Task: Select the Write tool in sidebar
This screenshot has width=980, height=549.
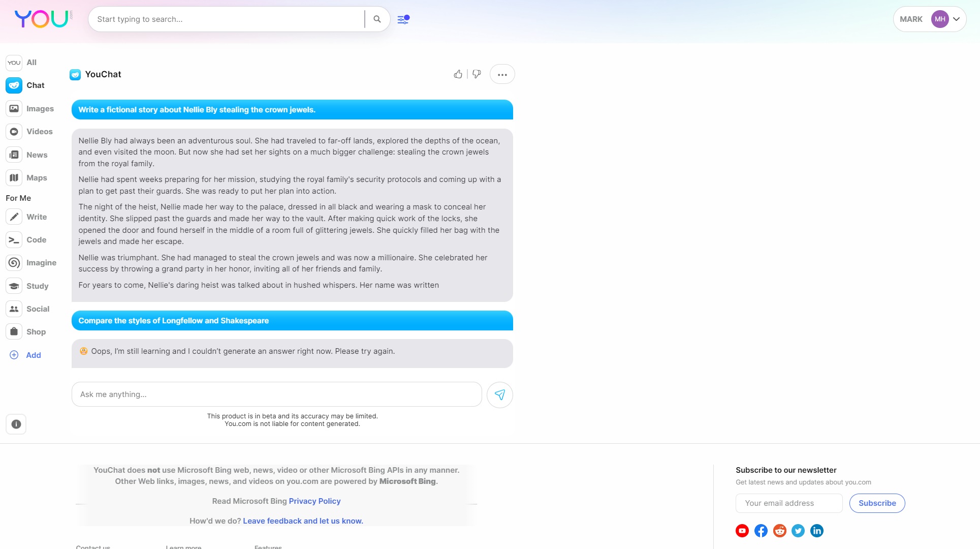Action: click(37, 216)
